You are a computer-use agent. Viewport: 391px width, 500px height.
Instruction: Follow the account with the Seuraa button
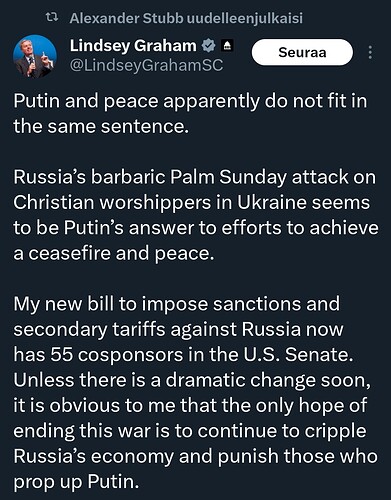[302, 52]
